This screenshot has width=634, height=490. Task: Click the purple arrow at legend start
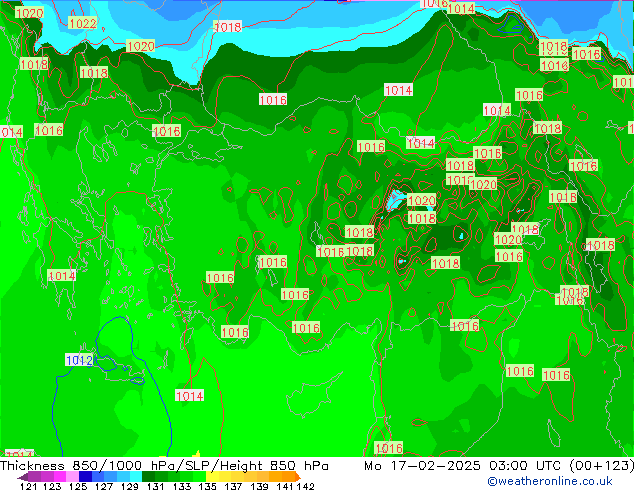point(23,477)
